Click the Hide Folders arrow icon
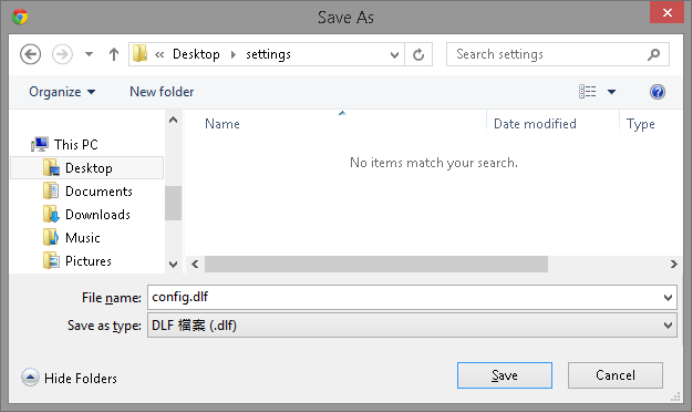The image size is (692, 412). (x=30, y=378)
